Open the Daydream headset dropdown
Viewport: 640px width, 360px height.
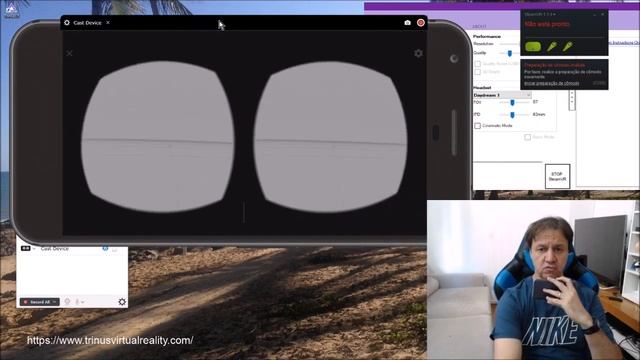click(502, 95)
